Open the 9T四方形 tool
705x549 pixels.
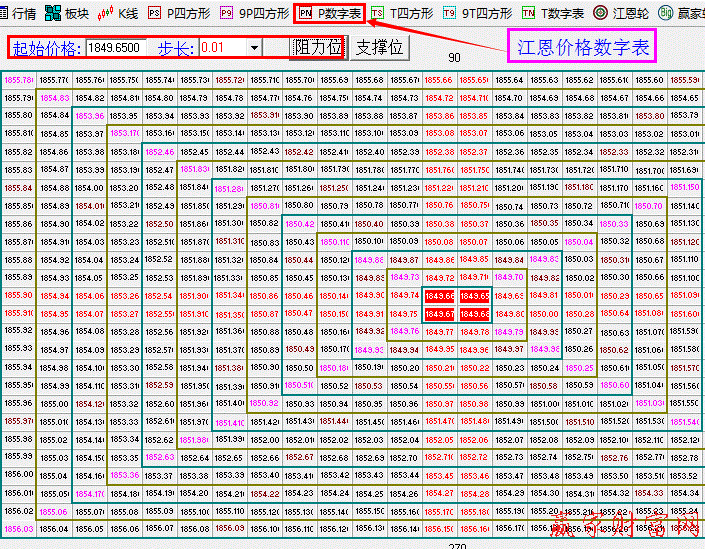478,13
